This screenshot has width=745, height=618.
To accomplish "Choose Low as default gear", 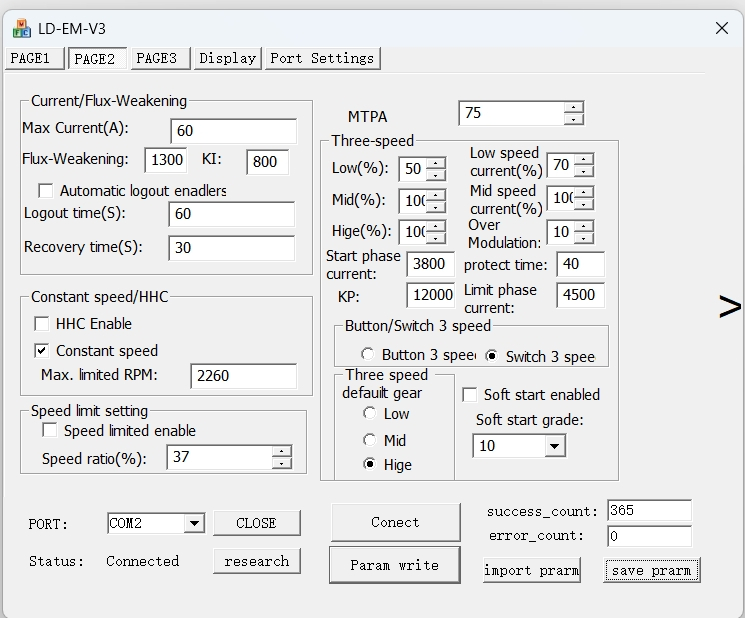I will (x=369, y=413).
